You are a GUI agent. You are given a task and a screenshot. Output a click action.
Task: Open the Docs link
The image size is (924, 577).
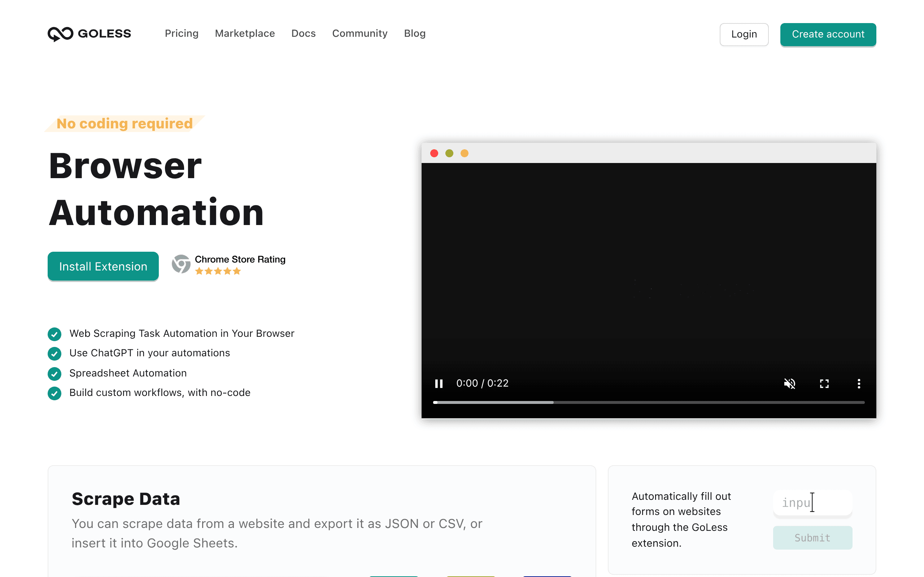304,34
